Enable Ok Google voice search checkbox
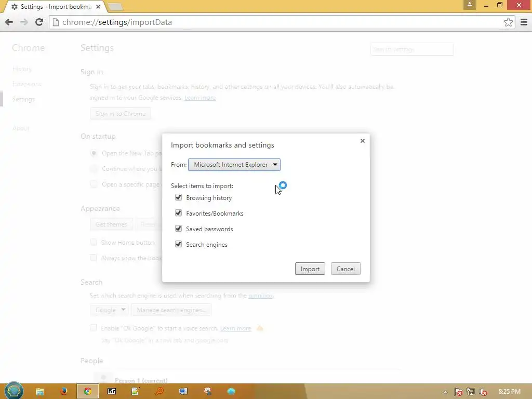Screen dimensions: 532x399 coord(94,328)
